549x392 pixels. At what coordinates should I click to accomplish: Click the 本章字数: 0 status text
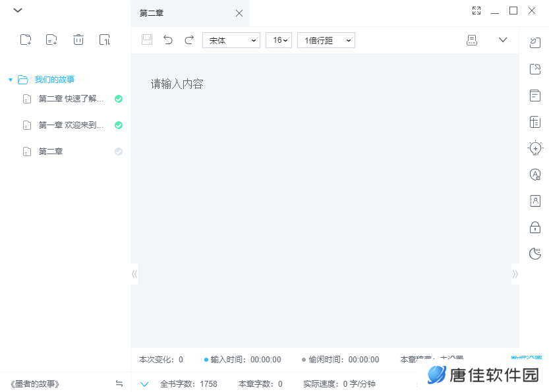[x=260, y=384]
